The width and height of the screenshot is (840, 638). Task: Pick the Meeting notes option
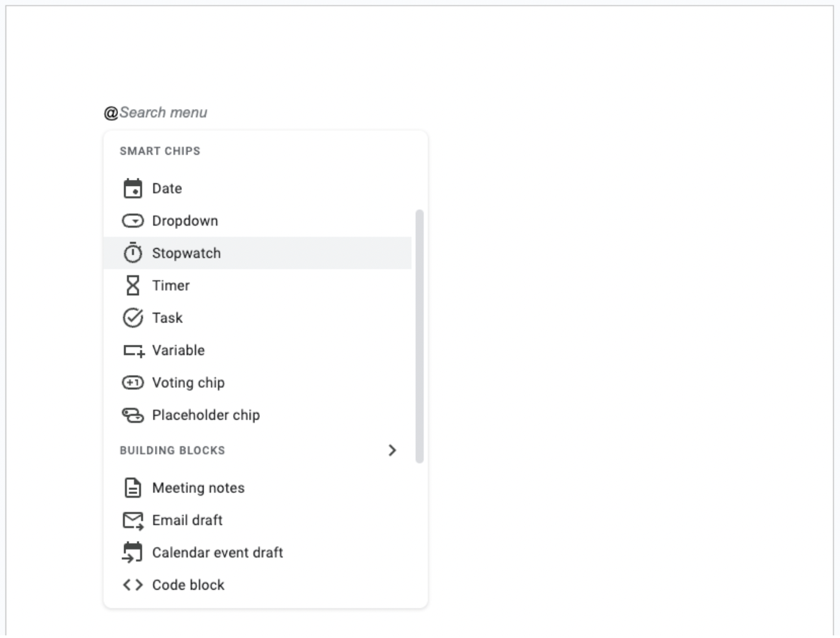[198, 488]
